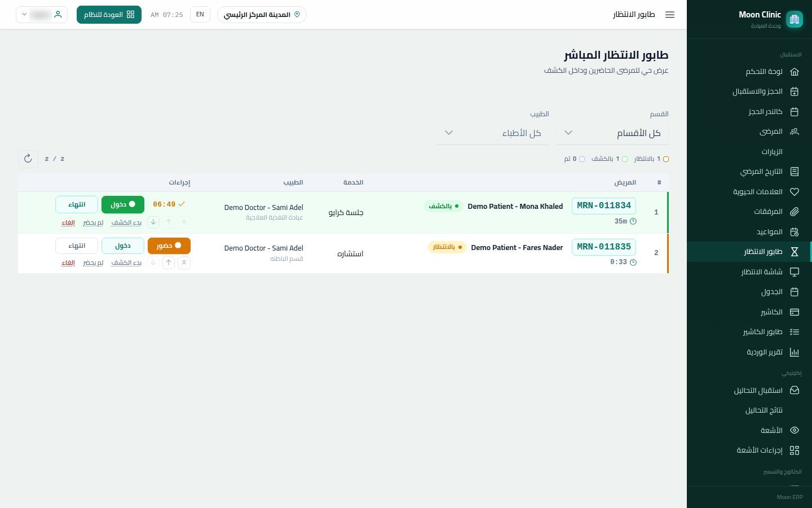The height and width of the screenshot is (508, 812).
Task: Open التاريخ المرضي medical history
Action: pyautogui.click(x=749, y=172)
